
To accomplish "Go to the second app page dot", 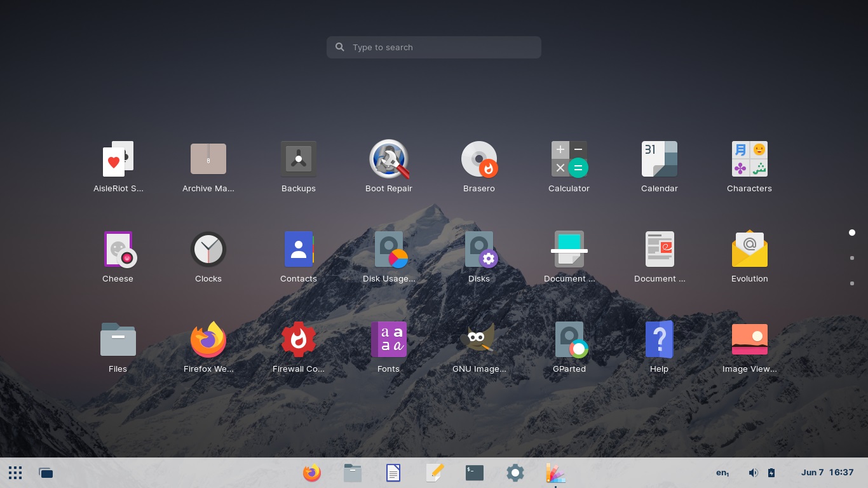I will coord(852,258).
